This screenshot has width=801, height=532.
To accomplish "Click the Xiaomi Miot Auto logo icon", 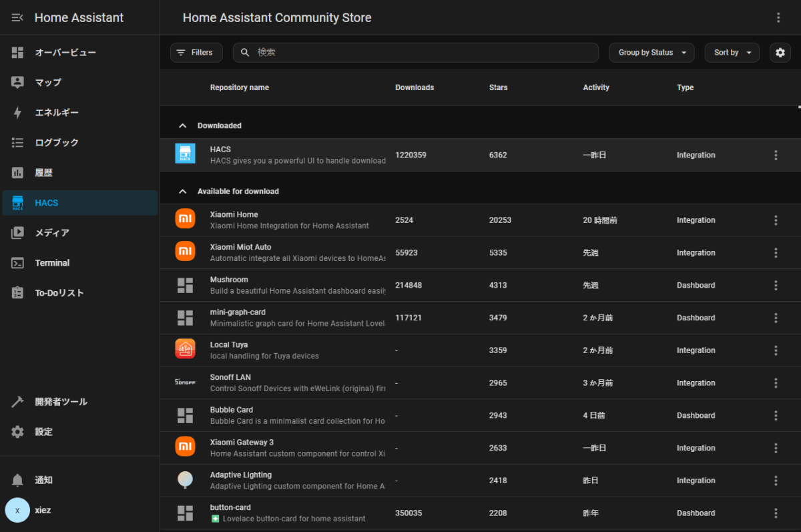I will (x=185, y=252).
